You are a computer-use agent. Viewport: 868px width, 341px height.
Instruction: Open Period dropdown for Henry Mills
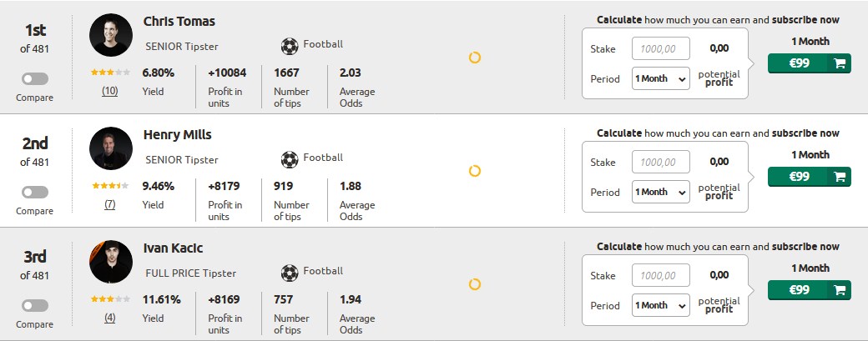click(x=660, y=192)
